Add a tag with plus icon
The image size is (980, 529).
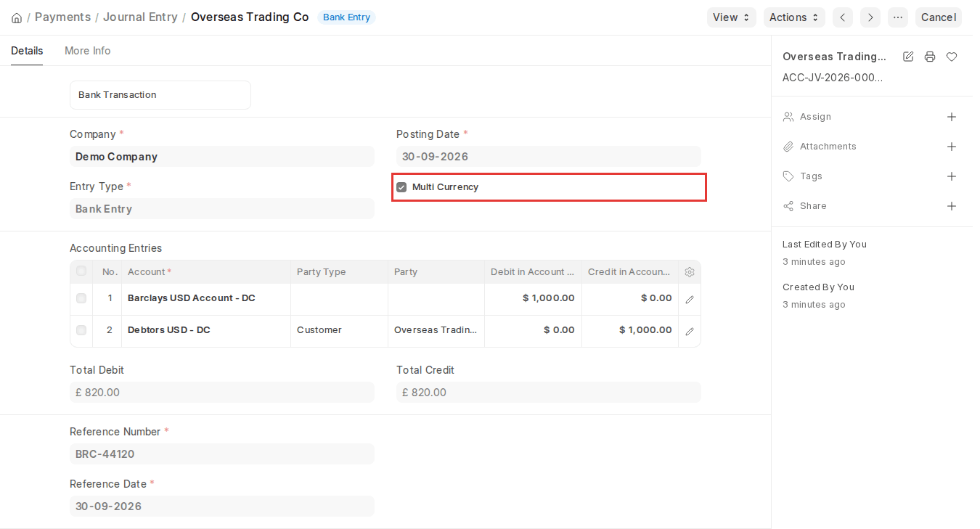(952, 176)
